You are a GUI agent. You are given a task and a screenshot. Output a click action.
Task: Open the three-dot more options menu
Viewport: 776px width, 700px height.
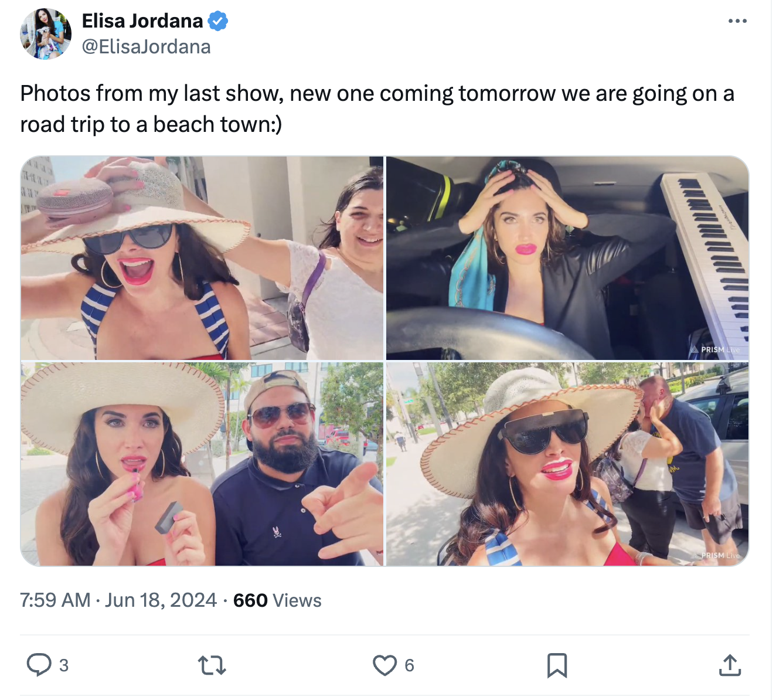[737, 21]
